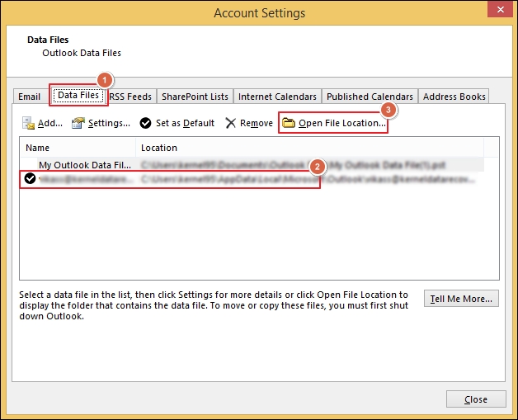The width and height of the screenshot is (518, 420).
Task: Open the RSS Feeds tab
Action: 130,97
